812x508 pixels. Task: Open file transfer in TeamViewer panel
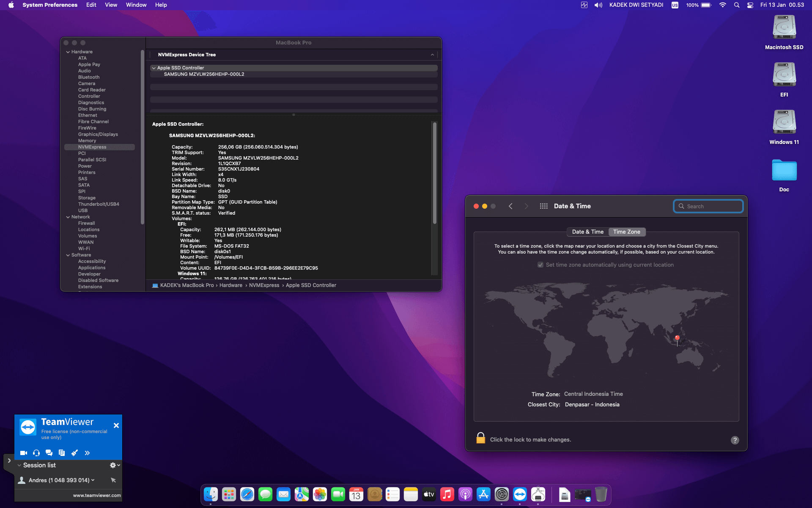tap(62, 453)
